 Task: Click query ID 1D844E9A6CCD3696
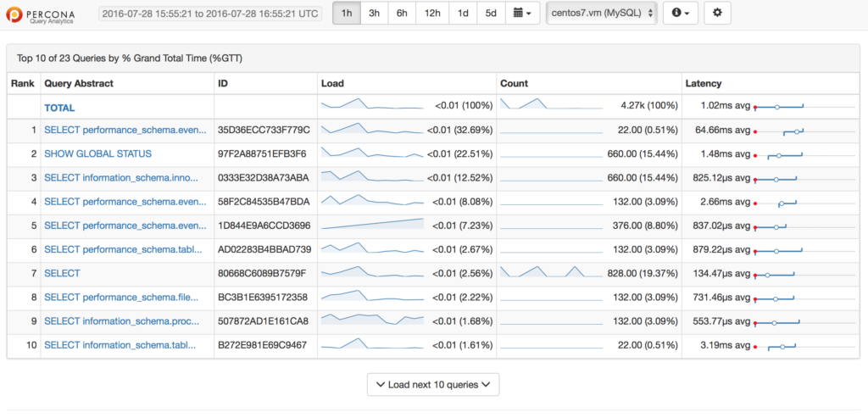(264, 226)
